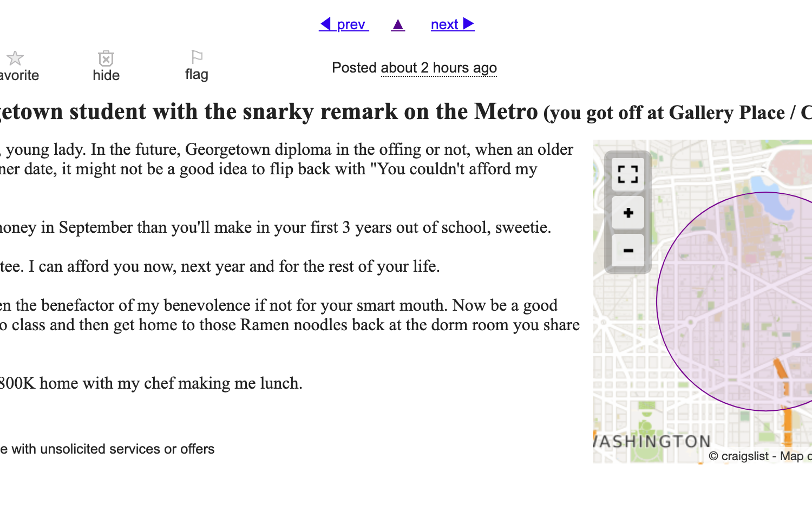Click the orange road on the map
The image size is (812, 511).
(781, 369)
